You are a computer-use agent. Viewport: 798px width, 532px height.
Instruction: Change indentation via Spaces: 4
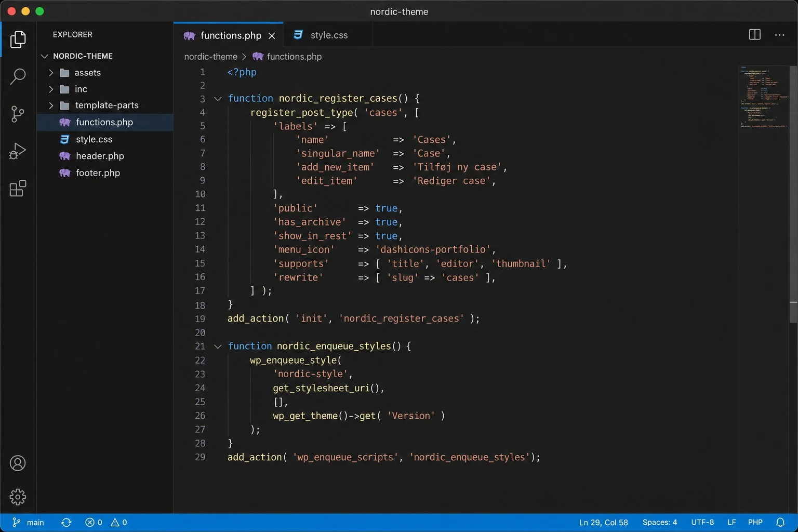[660, 523]
